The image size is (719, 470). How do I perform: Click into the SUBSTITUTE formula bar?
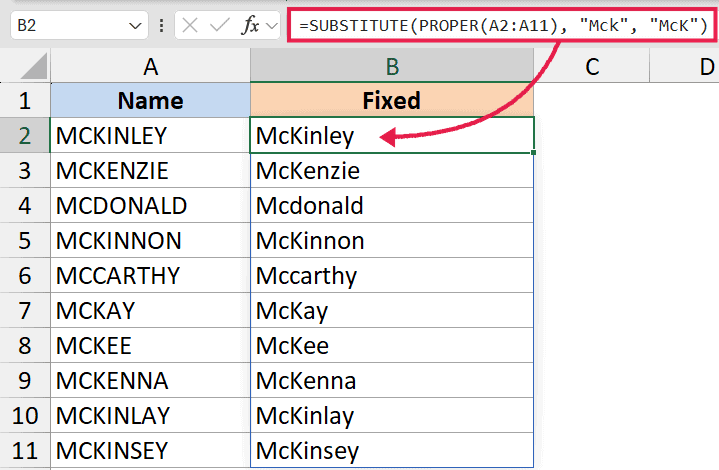[x=503, y=26]
